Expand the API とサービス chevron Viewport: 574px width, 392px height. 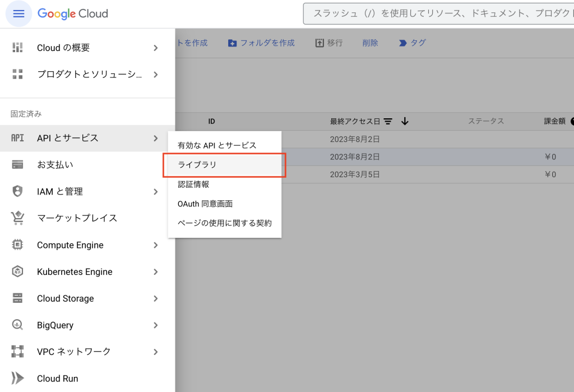tap(156, 139)
